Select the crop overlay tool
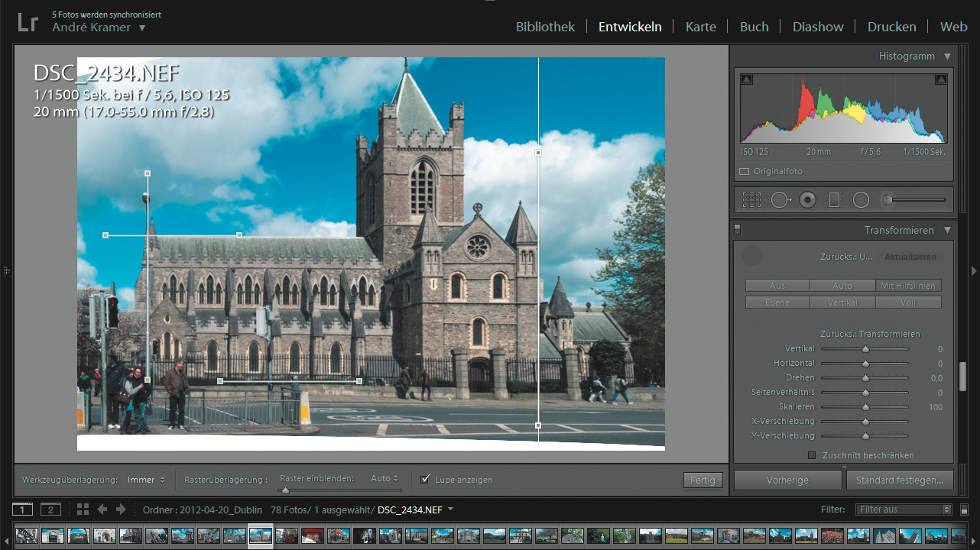This screenshot has height=550, width=980. pos(751,200)
